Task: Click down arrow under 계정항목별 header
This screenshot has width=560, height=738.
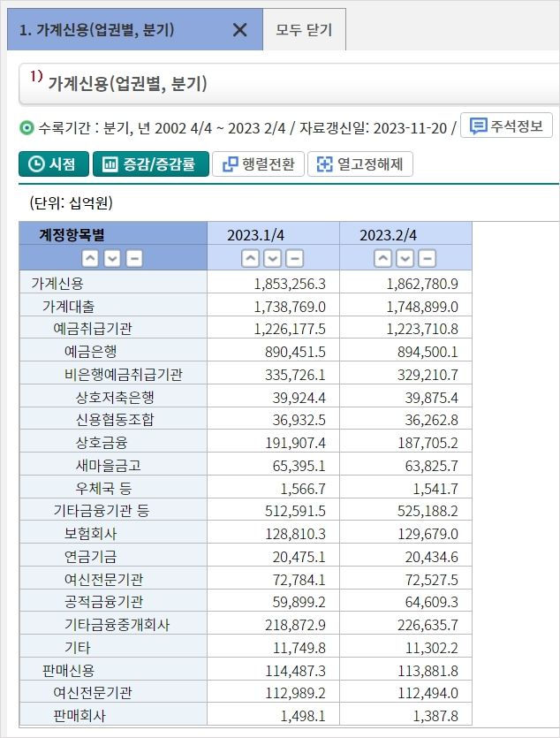Action: tap(112, 258)
